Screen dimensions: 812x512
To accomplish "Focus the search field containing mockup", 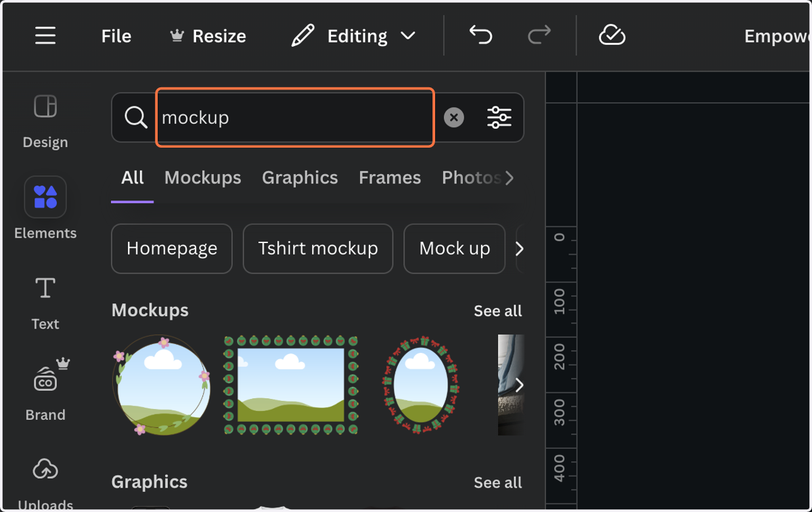I will point(295,117).
